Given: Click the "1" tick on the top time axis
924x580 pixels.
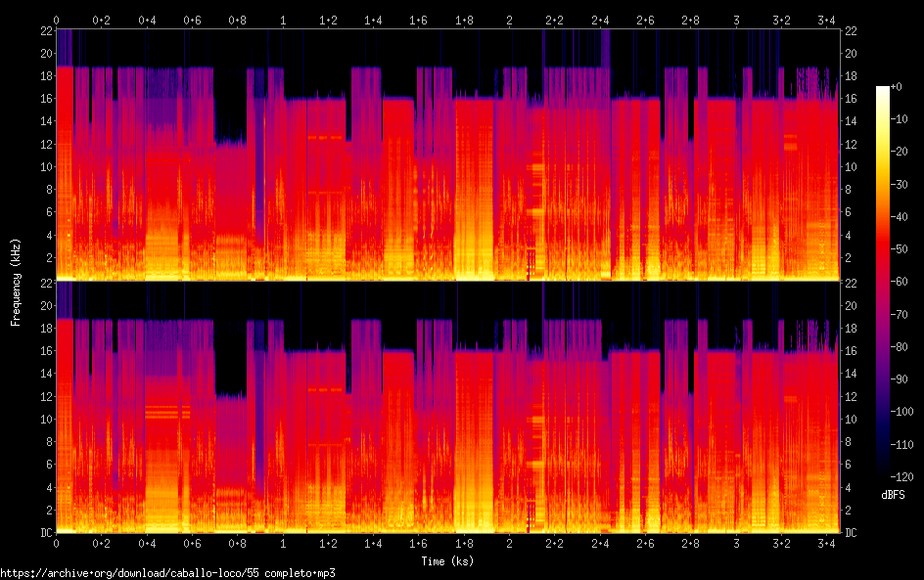Looking at the screenshot, I should pos(283,20).
